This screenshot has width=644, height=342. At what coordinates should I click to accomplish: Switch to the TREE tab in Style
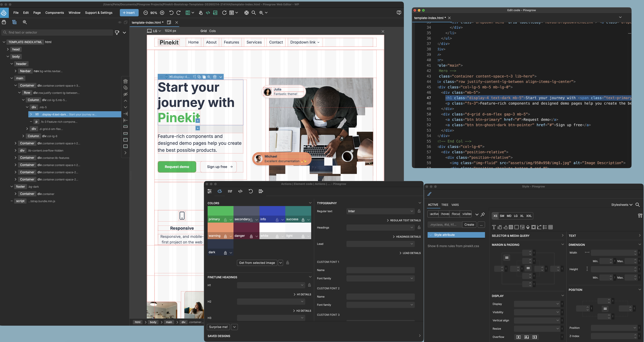tap(445, 205)
